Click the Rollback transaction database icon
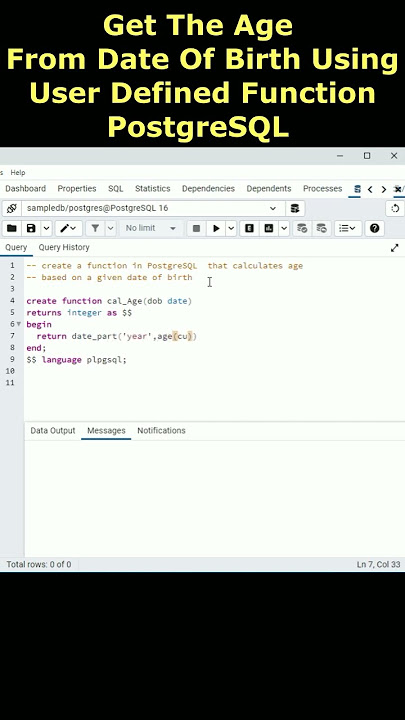 click(x=321, y=228)
